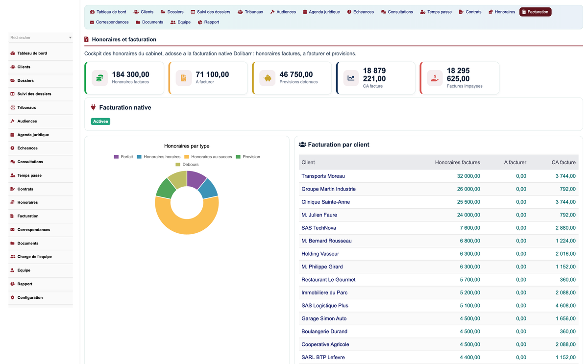Click the Equipe icon in the top navigation

click(173, 22)
